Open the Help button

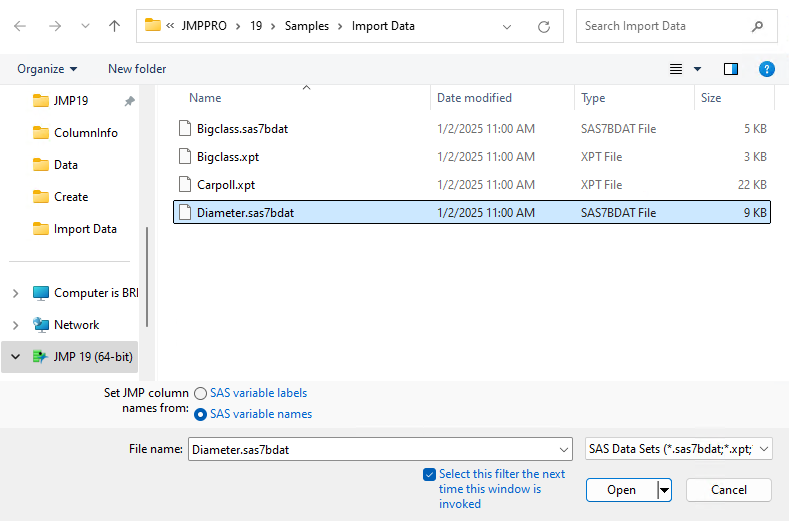[766, 69]
